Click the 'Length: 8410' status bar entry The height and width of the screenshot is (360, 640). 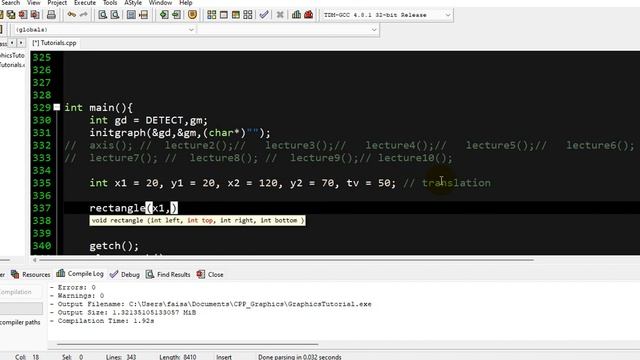pos(178,357)
